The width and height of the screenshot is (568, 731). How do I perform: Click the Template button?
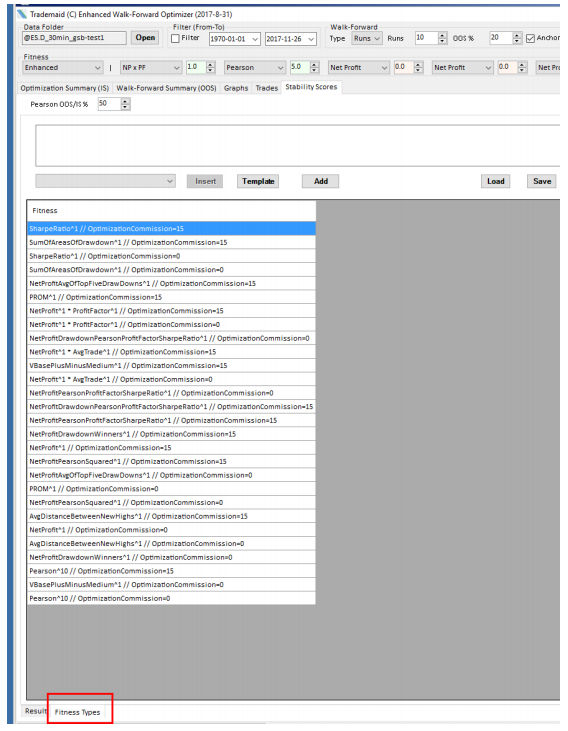258,181
